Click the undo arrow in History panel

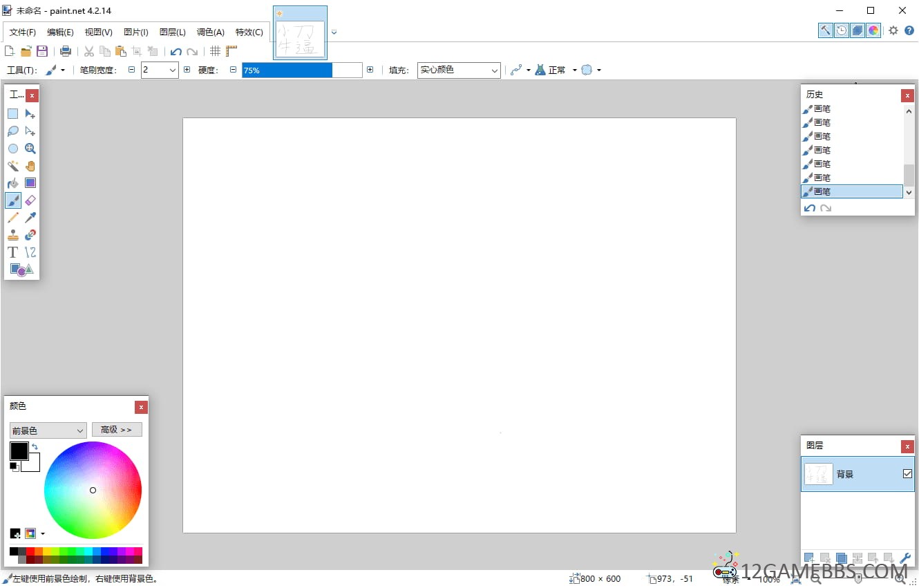[810, 208]
